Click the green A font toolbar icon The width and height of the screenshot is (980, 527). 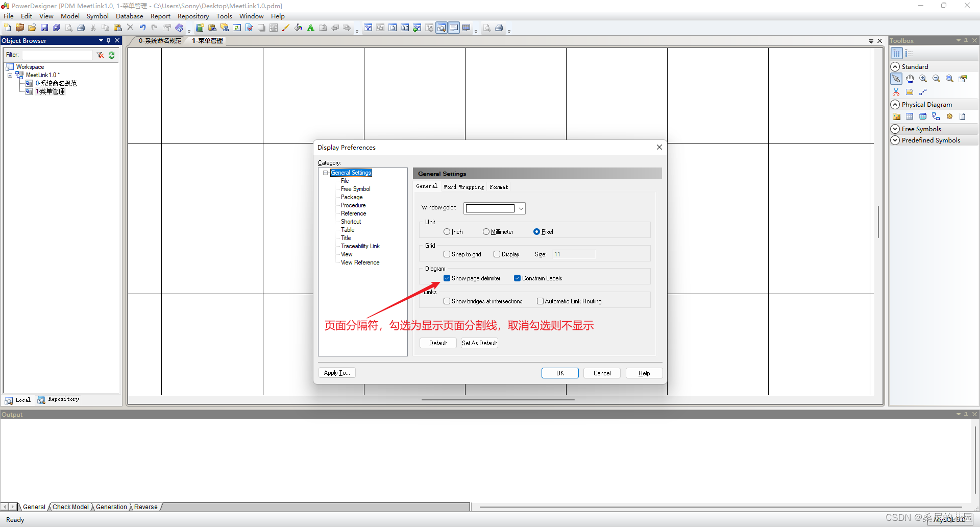click(310, 28)
